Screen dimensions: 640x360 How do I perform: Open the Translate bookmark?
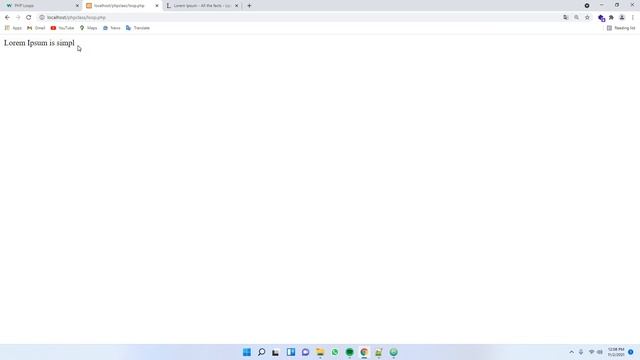[x=138, y=28]
